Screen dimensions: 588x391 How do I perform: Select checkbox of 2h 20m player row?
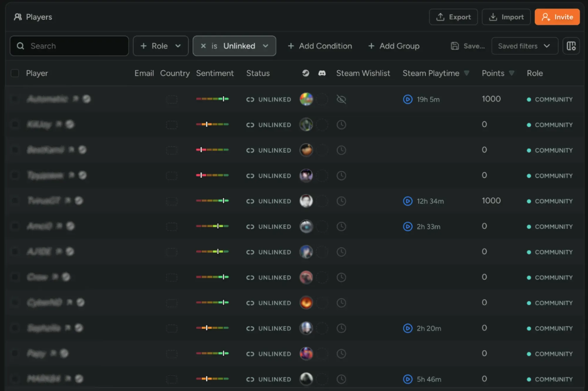click(15, 328)
